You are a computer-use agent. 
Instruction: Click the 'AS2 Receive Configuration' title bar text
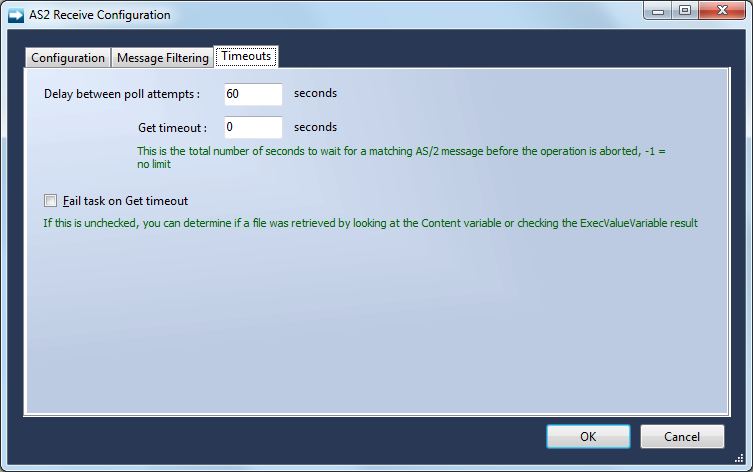pos(100,15)
